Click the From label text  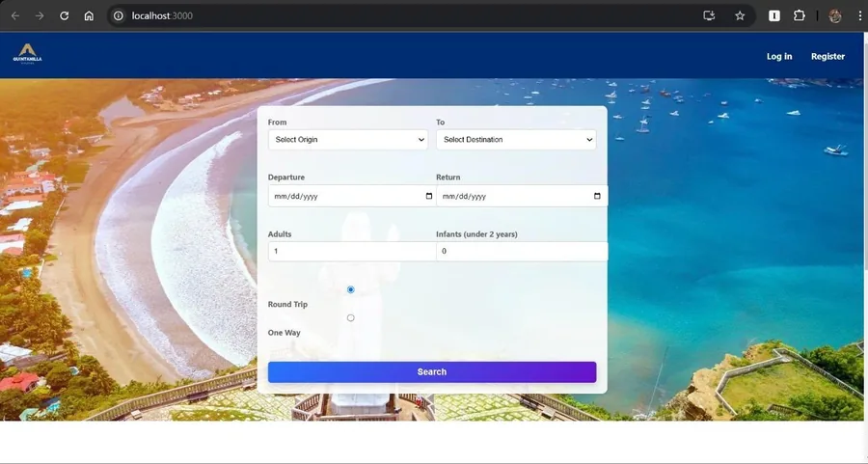click(x=278, y=123)
